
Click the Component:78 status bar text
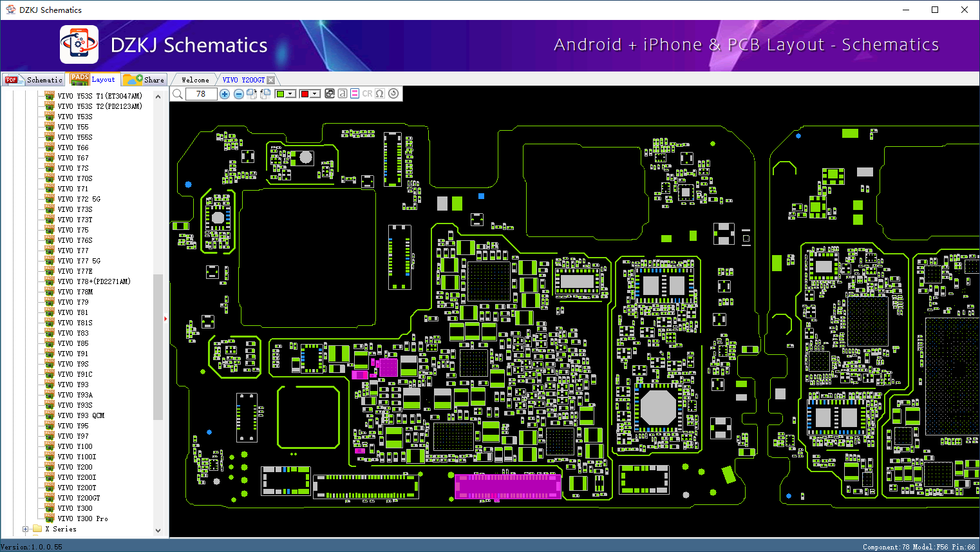(886, 547)
